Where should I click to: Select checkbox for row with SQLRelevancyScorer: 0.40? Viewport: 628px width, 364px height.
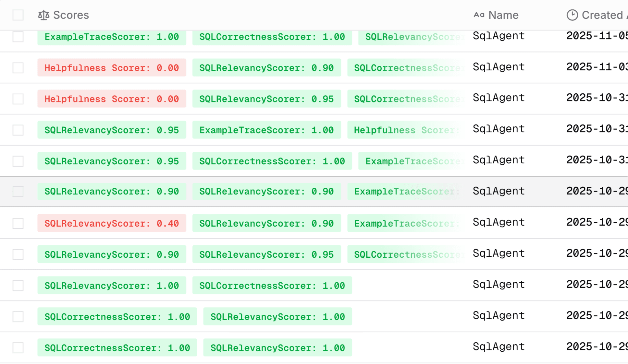tap(18, 223)
